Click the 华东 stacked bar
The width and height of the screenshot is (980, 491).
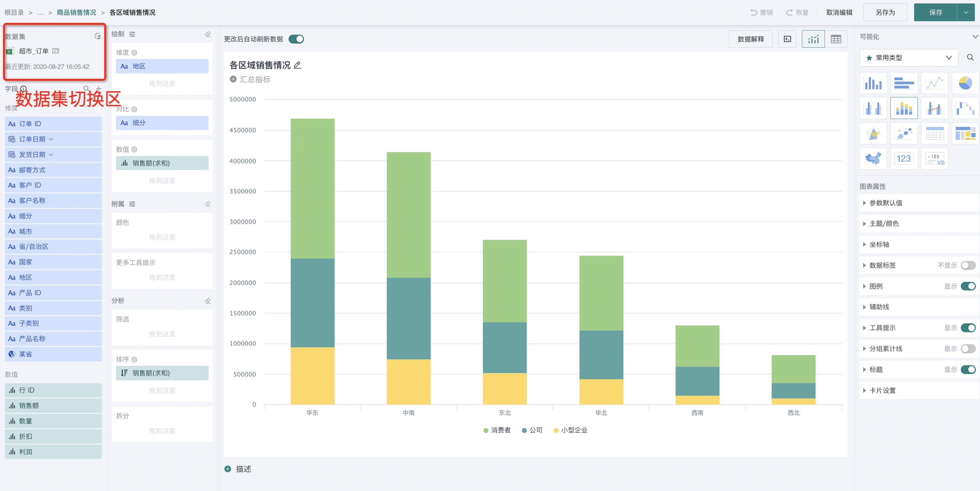312,262
